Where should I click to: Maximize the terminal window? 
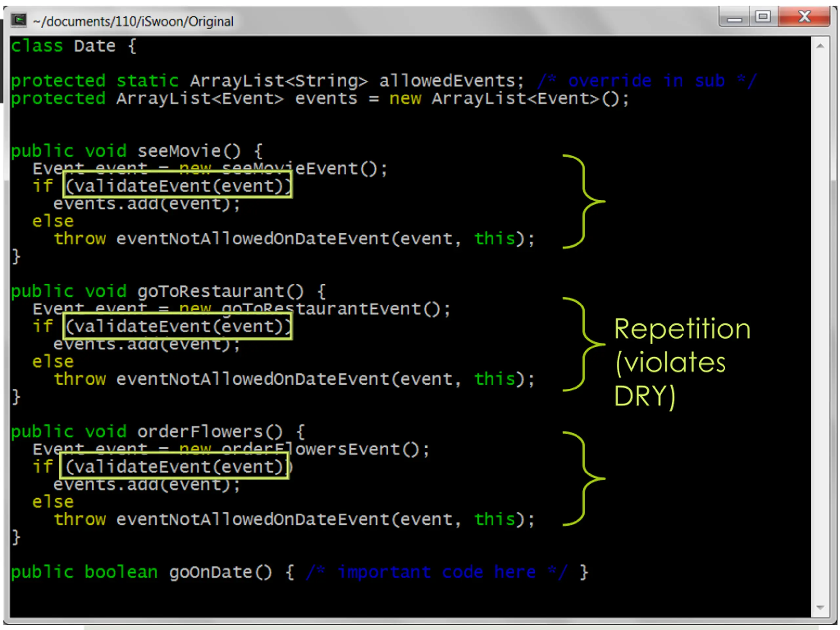pos(763,17)
